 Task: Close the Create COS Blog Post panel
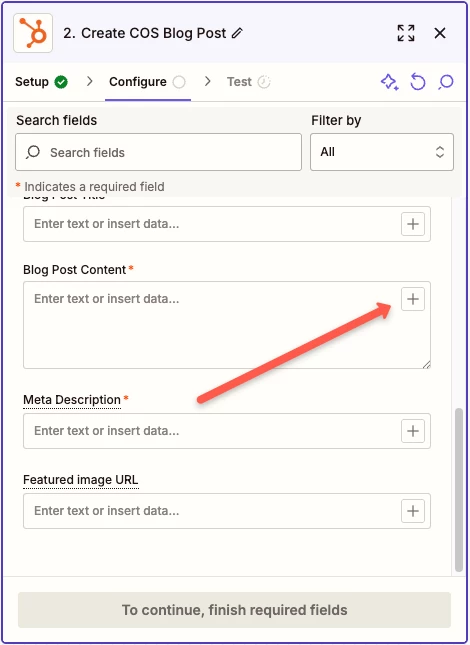pos(440,33)
